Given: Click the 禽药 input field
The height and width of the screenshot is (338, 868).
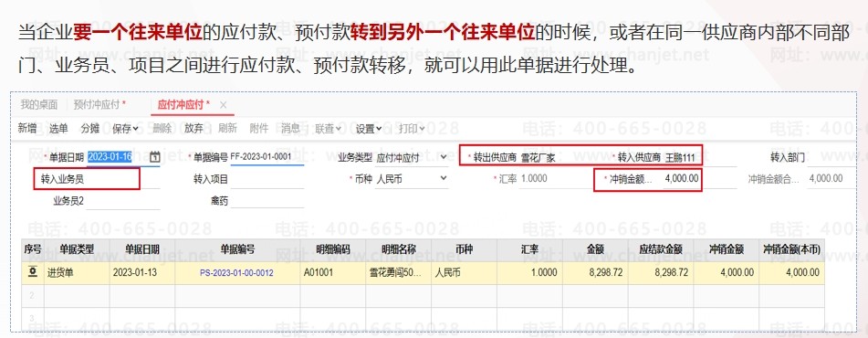Looking at the screenshot, I should tap(267, 201).
